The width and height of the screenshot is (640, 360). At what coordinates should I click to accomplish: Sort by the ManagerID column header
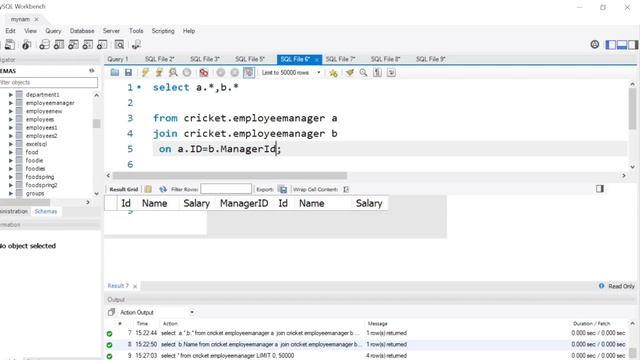coord(244,203)
